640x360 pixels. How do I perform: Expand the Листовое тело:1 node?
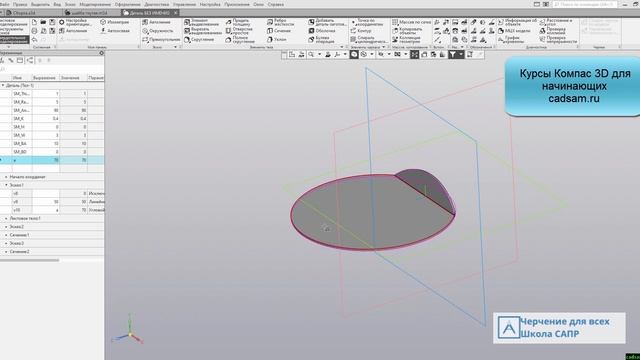(6, 219)
